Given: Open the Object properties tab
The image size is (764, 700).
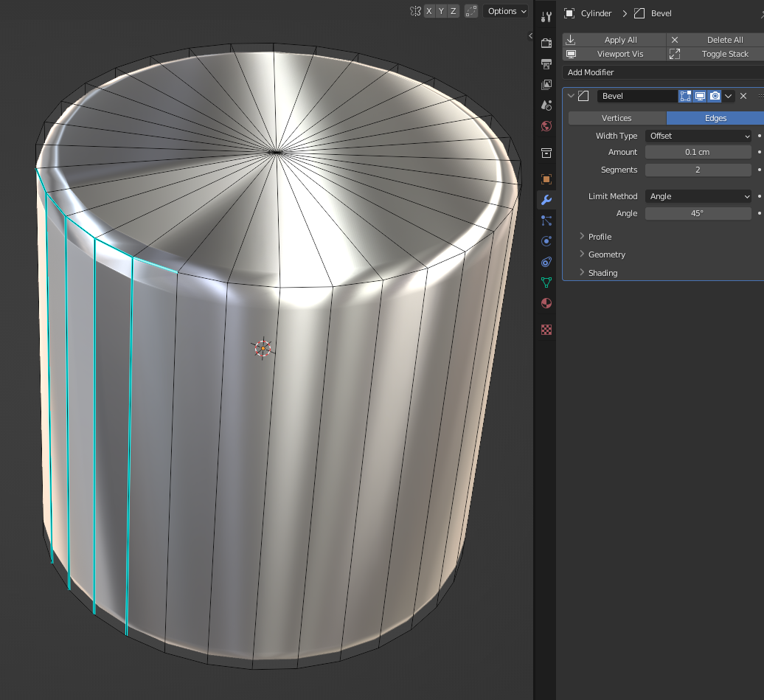Looking at the screenshot, I should click(546, 179).
